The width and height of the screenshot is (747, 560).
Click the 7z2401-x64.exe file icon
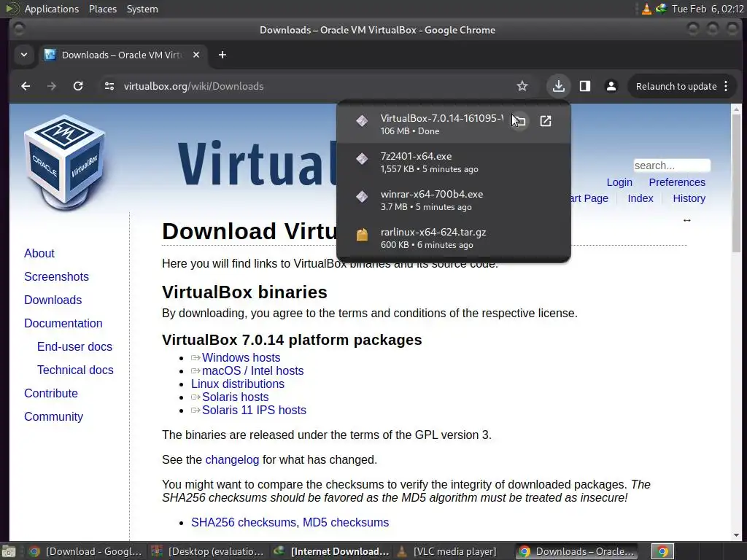pos(362,158)
